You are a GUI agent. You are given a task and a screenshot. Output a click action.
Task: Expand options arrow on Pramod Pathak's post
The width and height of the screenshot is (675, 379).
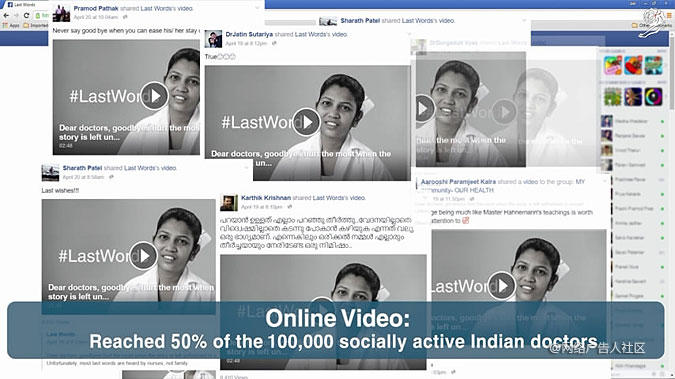pyautogui.click(x=257, y=7)
